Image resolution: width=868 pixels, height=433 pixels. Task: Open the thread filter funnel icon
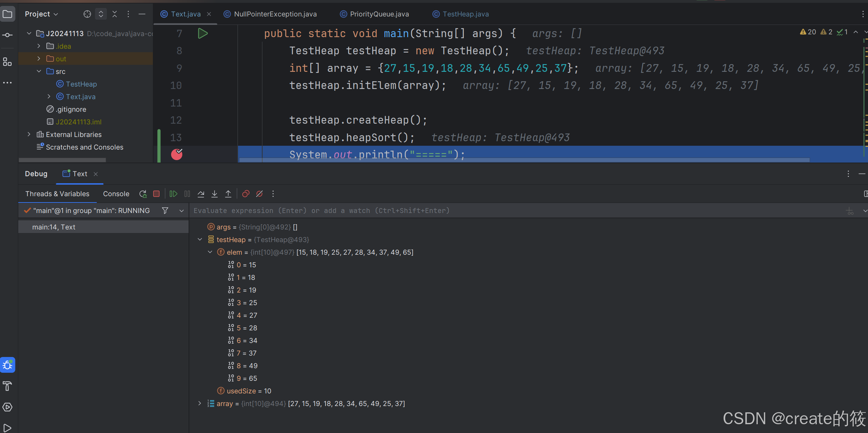point(165,211)
